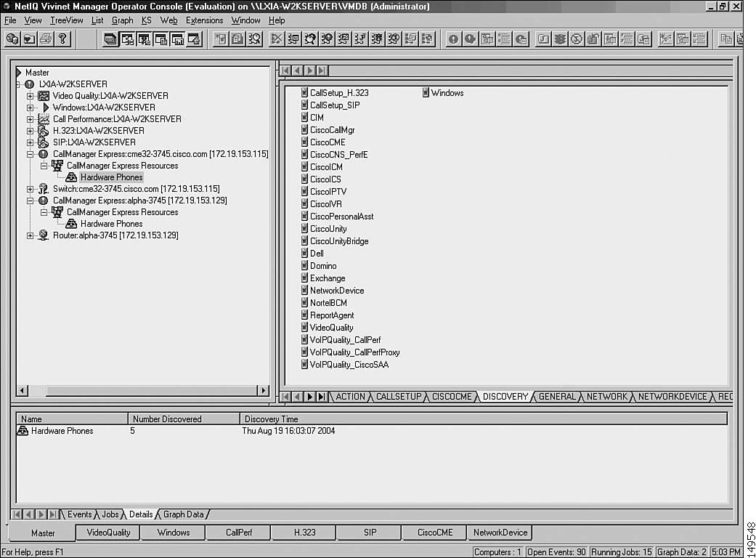The image size is (756, 558).
Task: Collapse the CallManager Express:alpha-3745 node
Action: pos(30,201)
